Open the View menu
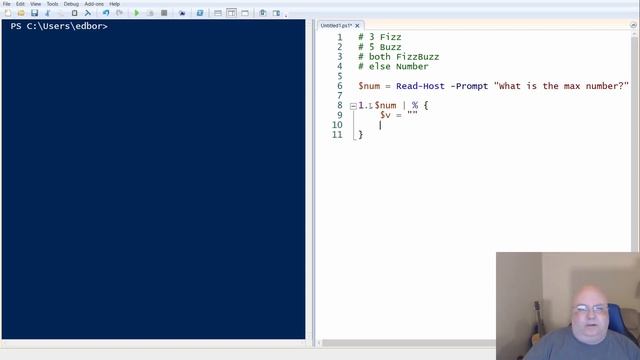The width and height of the screenshot is (640, 360). click(36, 4)
